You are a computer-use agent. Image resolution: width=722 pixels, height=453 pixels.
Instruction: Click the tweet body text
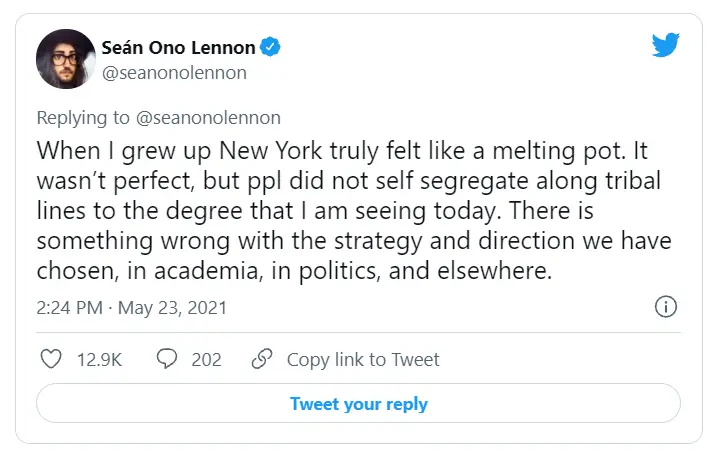click(x=354, y=210)
